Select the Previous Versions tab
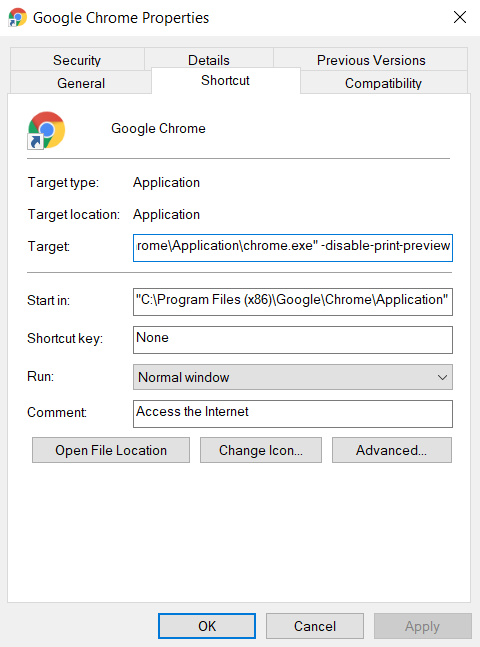 pos(371,60)
